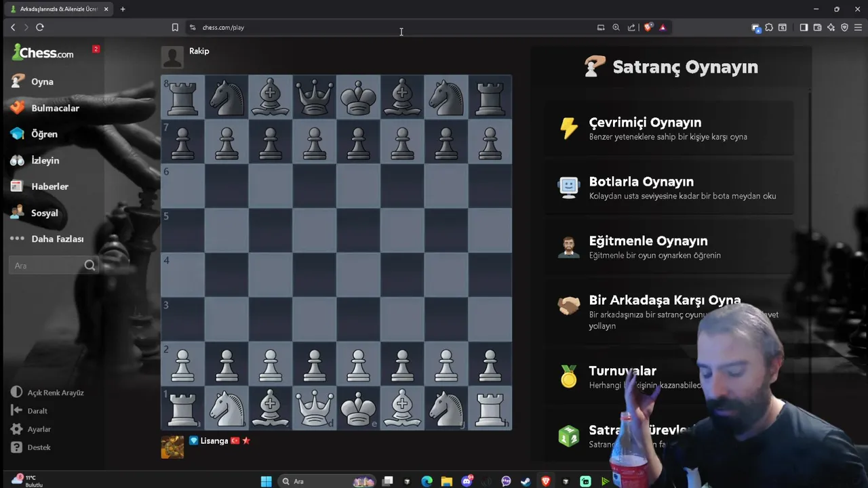Image resolution: width=868 pixels, height=488 pixels.
Task: Click the sidebar search magnifier icon
Action: coord(90,266)
